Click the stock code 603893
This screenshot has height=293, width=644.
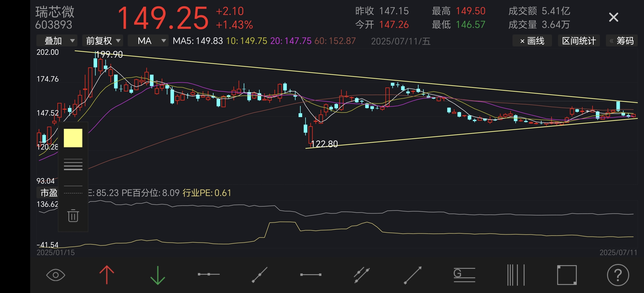tap(53, 25)
